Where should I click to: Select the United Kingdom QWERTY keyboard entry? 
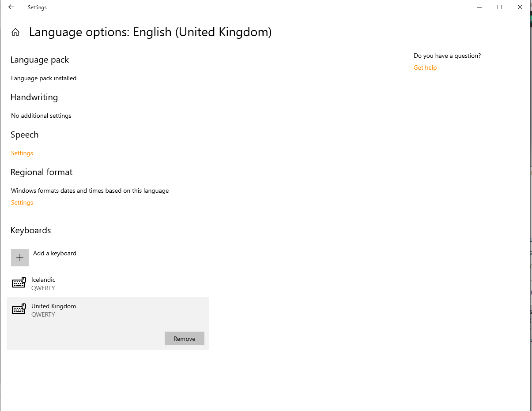click(53, 310)
